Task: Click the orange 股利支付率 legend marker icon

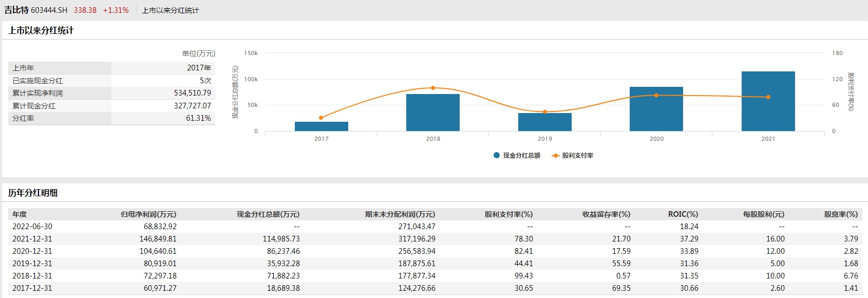Action: coord(555,156)
